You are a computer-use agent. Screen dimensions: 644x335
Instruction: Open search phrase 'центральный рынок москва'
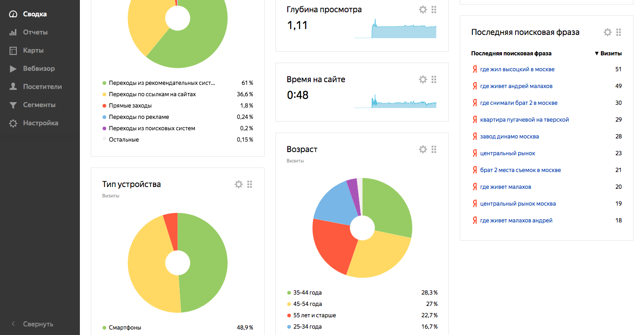click(x=518, y=204)
